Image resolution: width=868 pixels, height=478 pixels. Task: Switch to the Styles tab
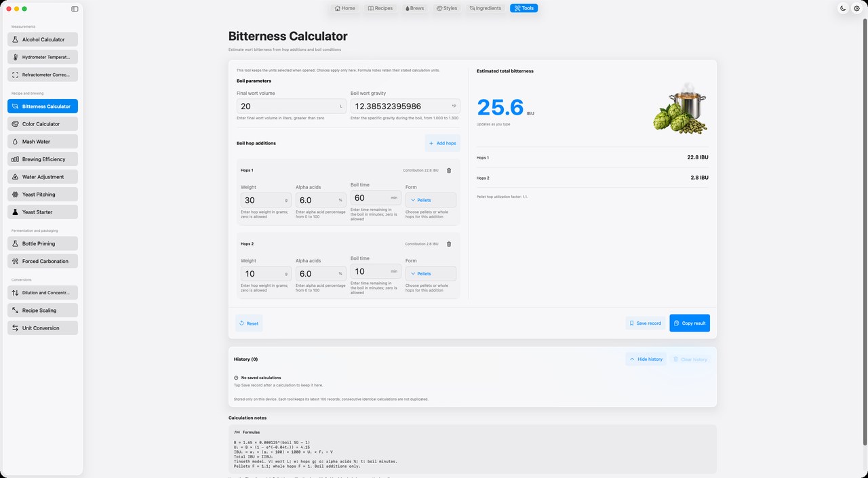point(447,8)
